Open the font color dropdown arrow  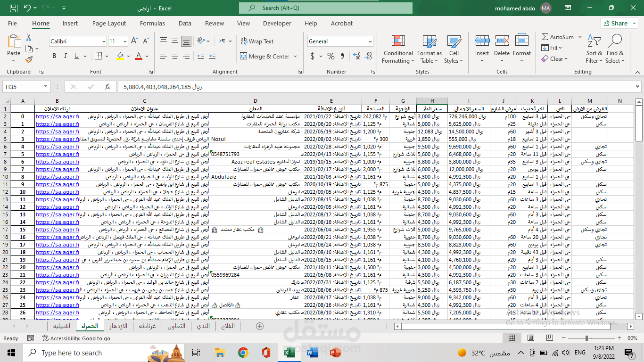pyautogui.click(x=146, y=56)
